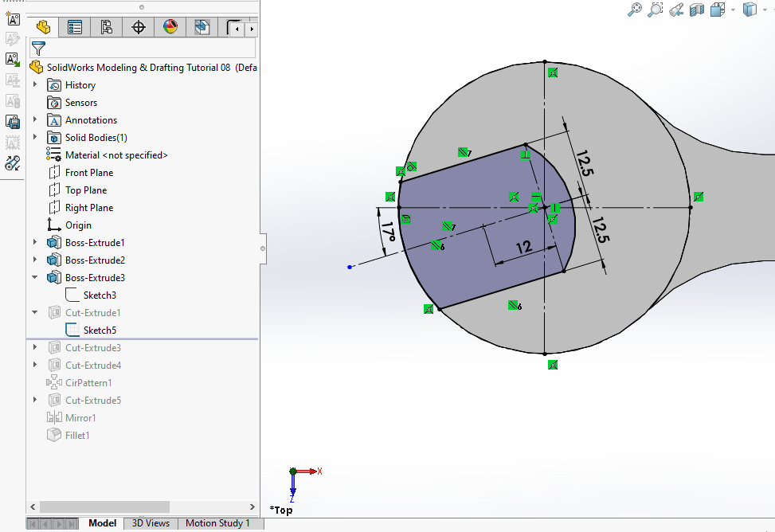The image size is (775, 532).
Task: Switch to the 3D Views tab
Action: (x=151, y=523)
